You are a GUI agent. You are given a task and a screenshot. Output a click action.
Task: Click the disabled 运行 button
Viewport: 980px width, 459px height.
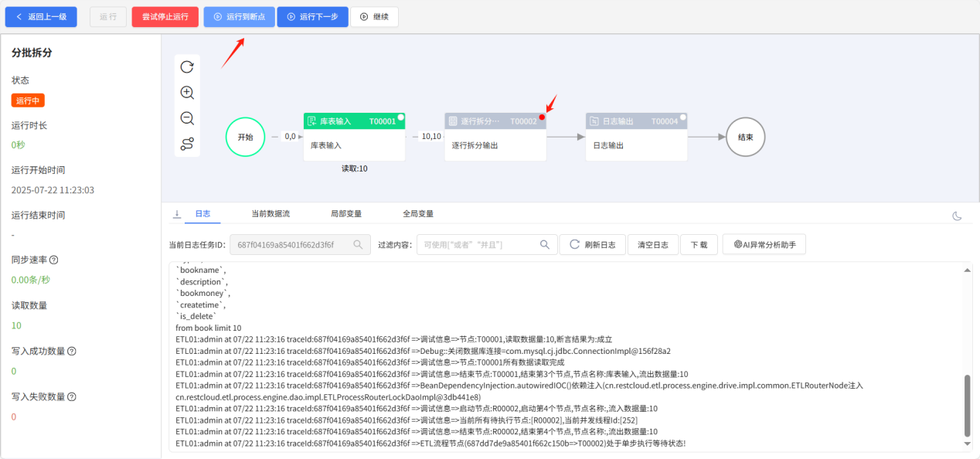coord(108,17)
